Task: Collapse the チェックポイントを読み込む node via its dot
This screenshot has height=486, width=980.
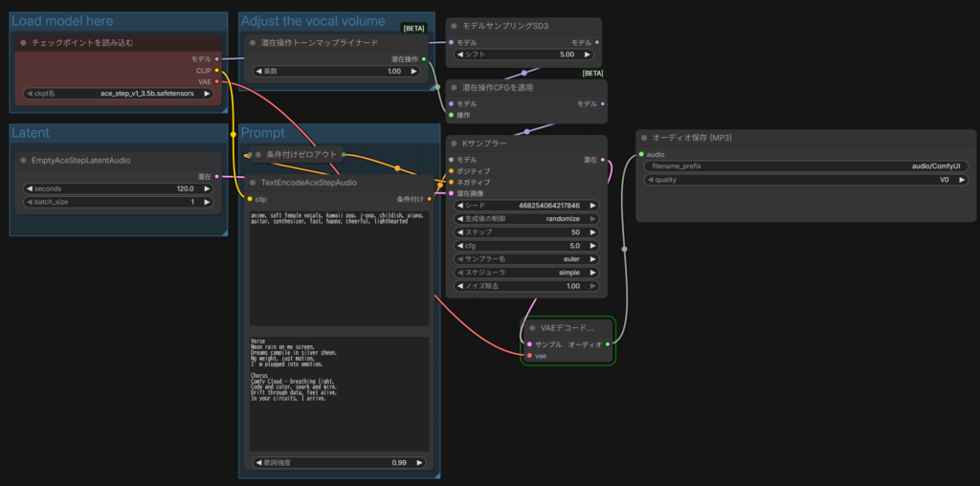Action: point(24,43)
